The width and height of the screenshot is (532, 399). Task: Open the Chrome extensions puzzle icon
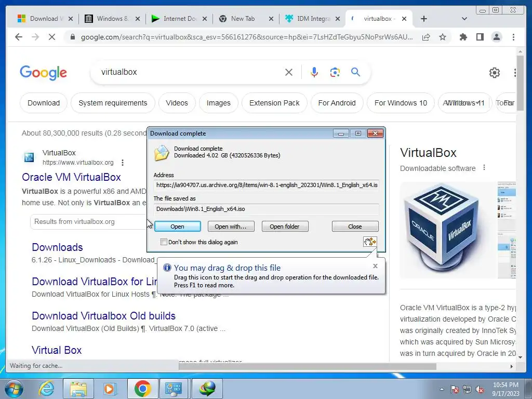463,37
